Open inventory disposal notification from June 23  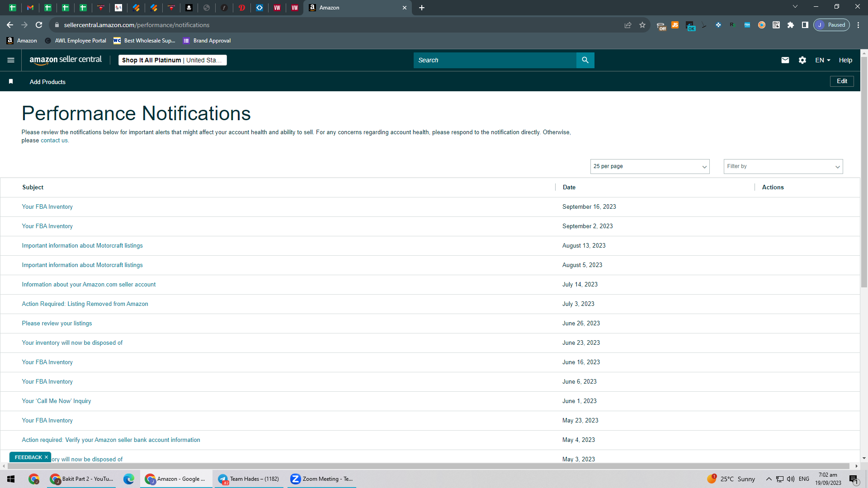[72, 343]
